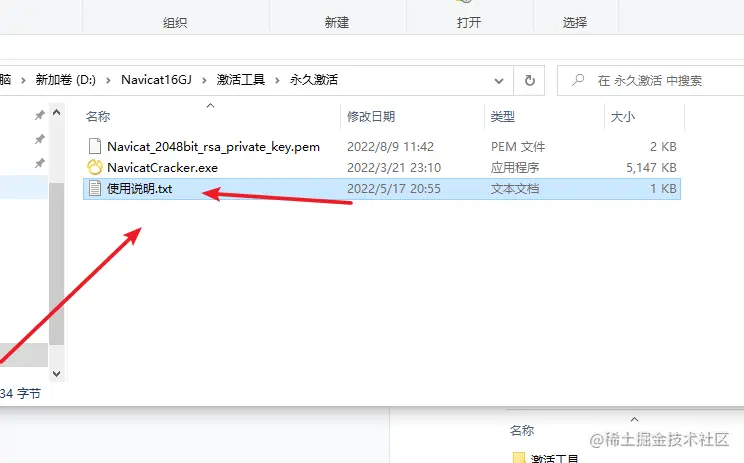Click the navigation pane scrollbar thumb

[x=56, y=264]
